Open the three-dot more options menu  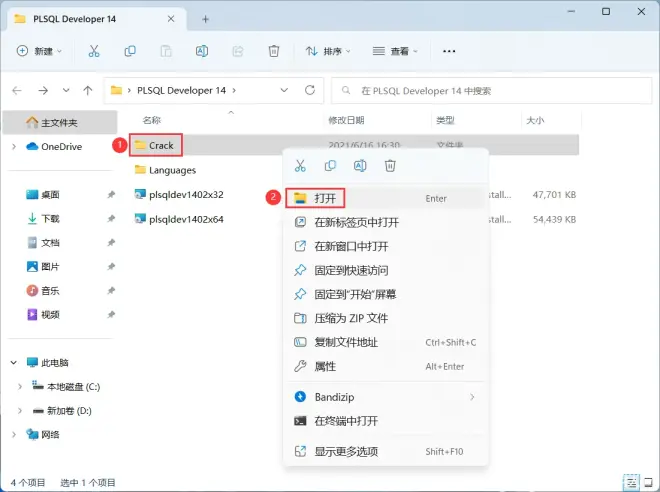pos(449,51)
